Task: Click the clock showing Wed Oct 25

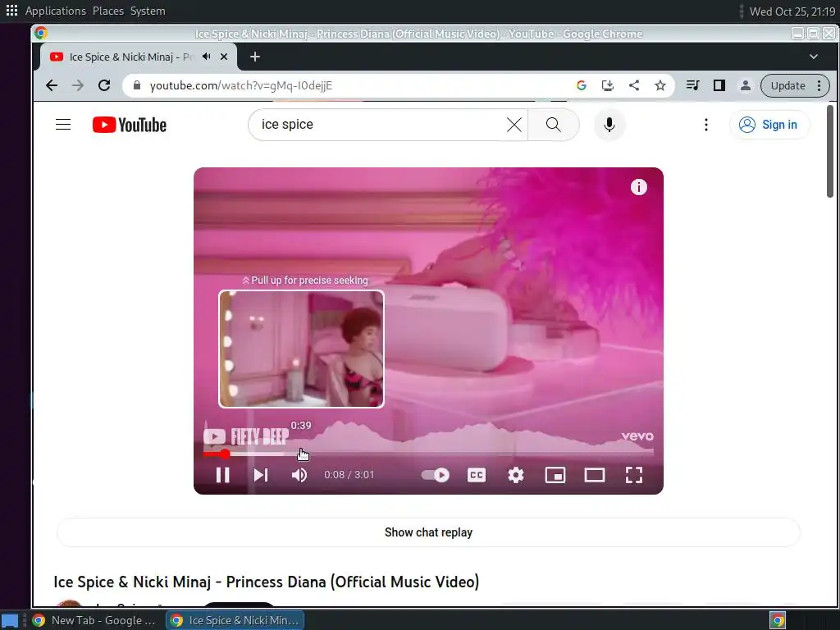Action: (792, 11)
